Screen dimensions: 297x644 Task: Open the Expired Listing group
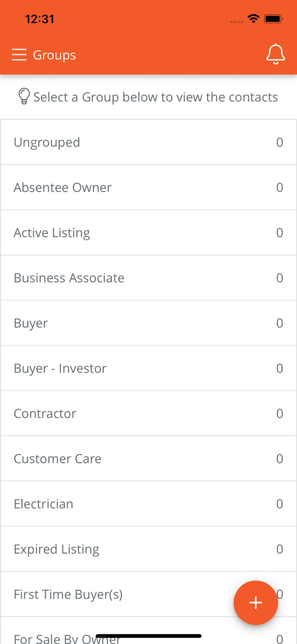click(x=148, y=549)
